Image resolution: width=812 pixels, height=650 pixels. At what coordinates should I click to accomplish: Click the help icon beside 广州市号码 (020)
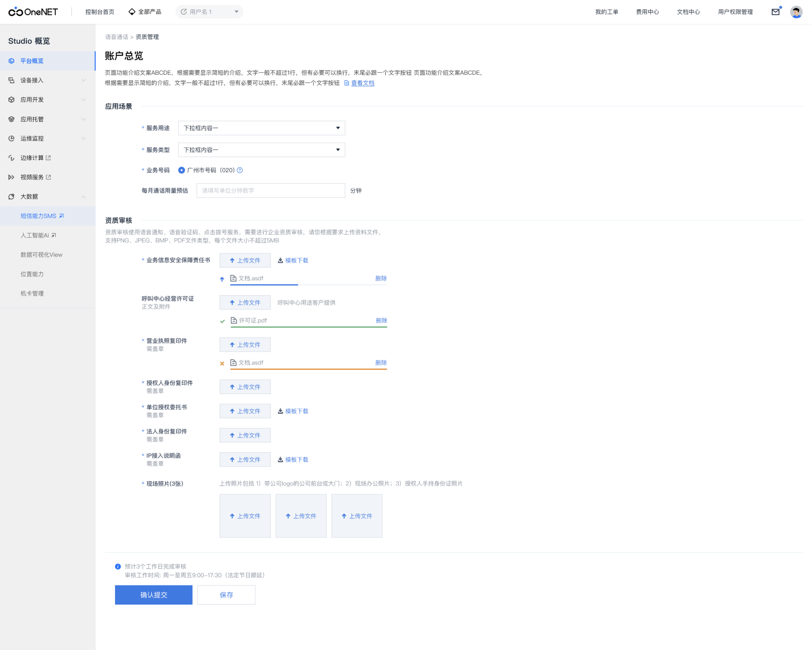(240, 170)
